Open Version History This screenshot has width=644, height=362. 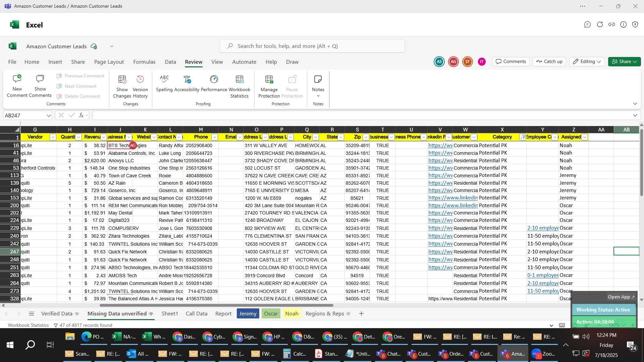[140, 86]
